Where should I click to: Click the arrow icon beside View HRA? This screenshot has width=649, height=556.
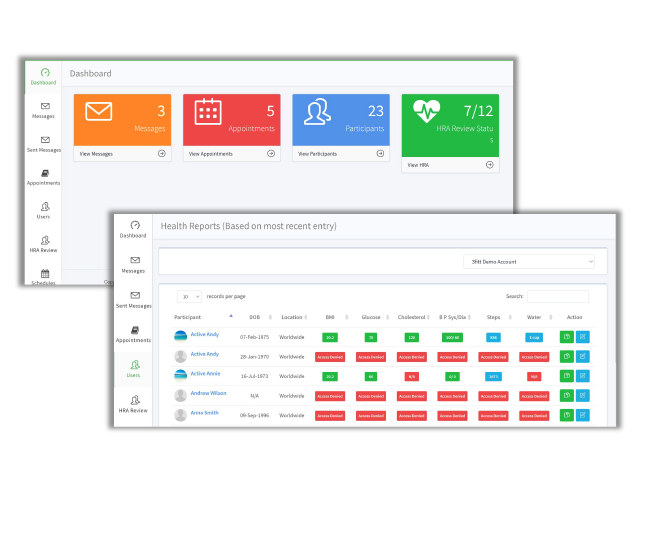pos(490,165)
